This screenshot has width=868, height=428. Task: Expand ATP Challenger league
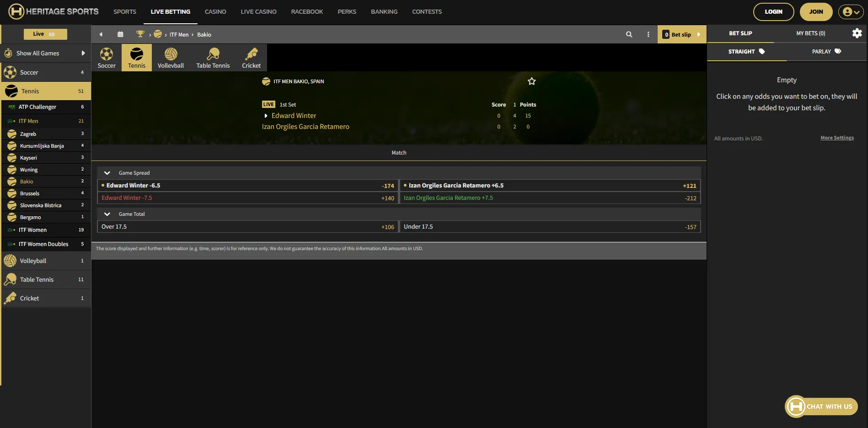(x=46, y=107)
